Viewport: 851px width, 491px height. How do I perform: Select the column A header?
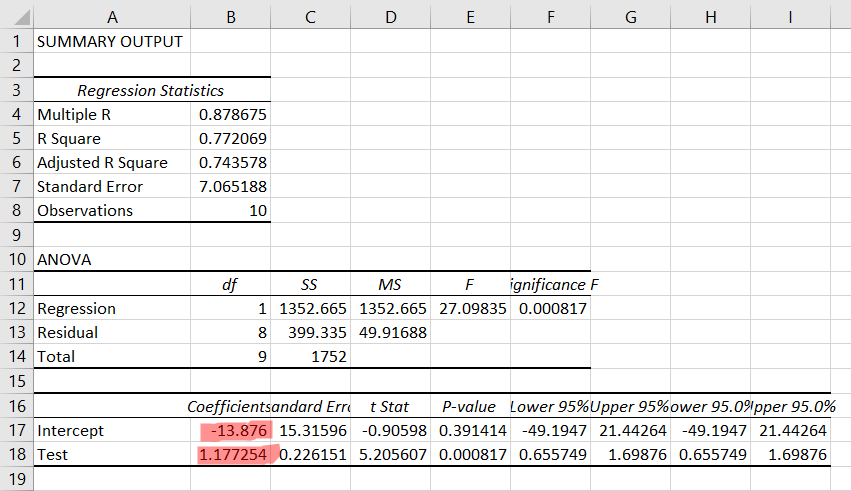pyautogui.click(x=110, y=17)
